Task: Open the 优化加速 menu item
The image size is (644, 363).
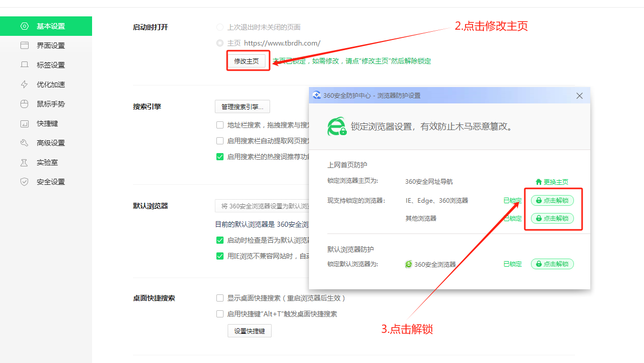Action: coord(46,84)
